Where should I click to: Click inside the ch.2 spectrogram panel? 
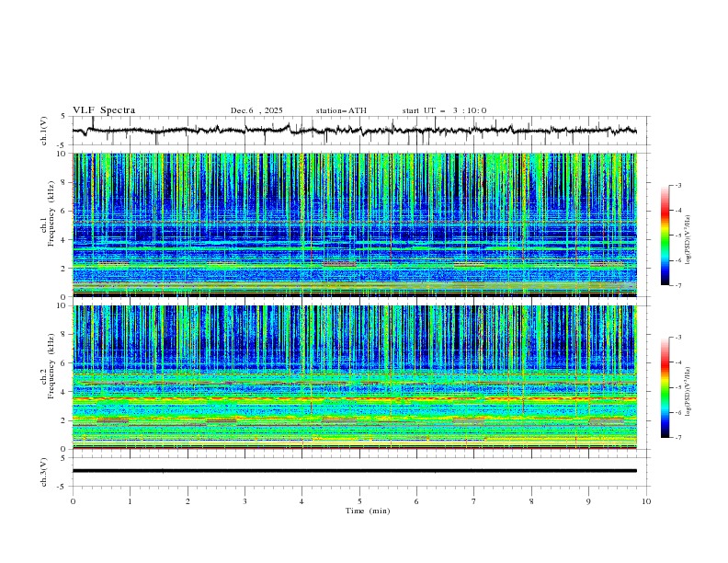(x=354, y=377)
